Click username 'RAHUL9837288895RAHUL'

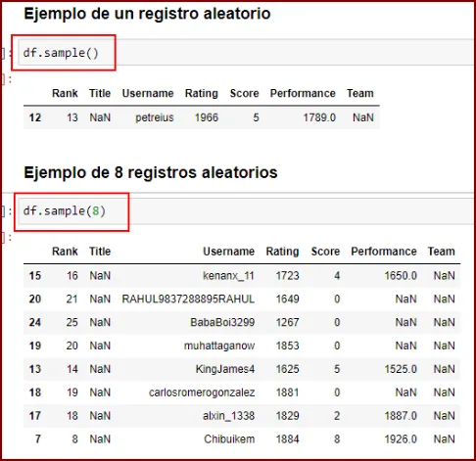pyautogui.click(x=188, y=300)
